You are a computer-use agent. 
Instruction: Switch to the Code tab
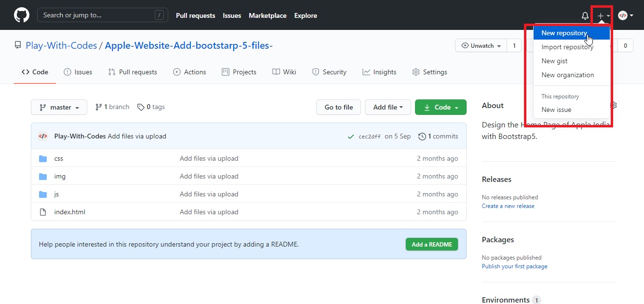point(35,72)
